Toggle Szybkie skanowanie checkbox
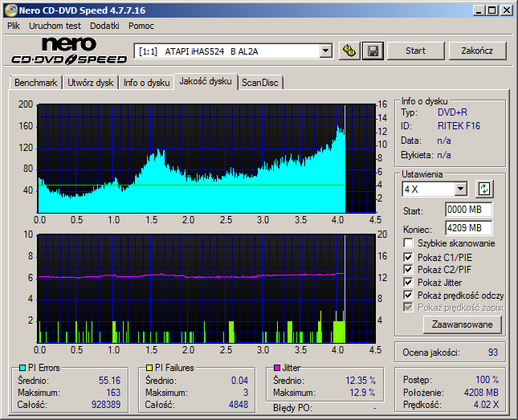Screen dimensions: 518x420 pyautogui.click(x=408, y=243)
